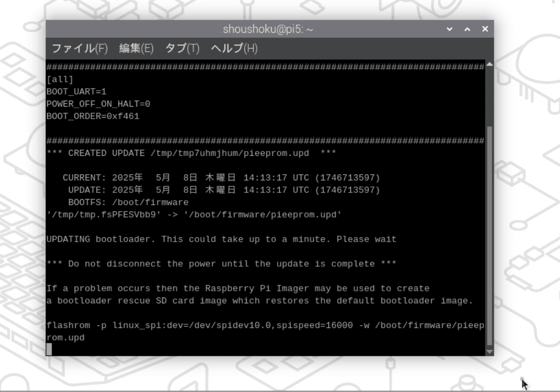560x392 pixels.
Task: Click the [all] section header text
Action: pos(60,79)
